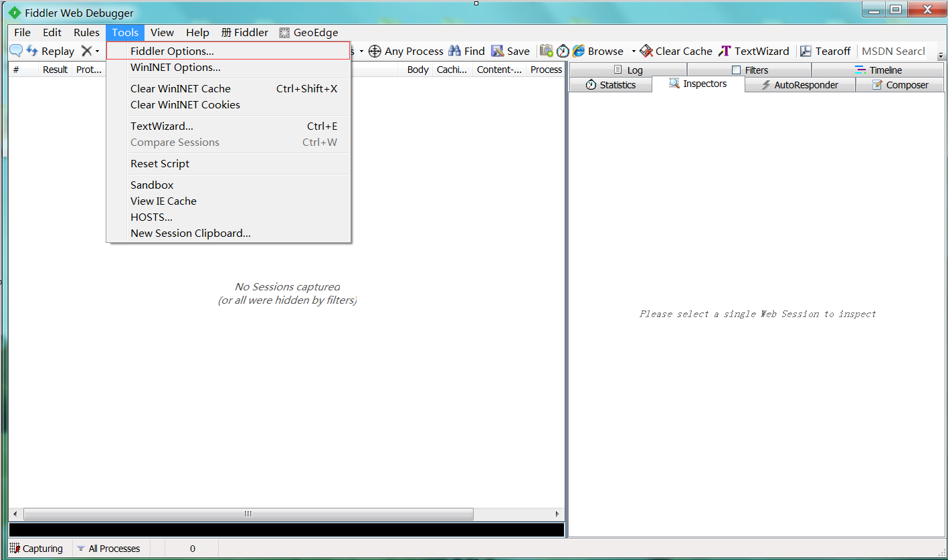Open the Help menu
This screenshot has width=948, height=560.
tap(197, 32)
